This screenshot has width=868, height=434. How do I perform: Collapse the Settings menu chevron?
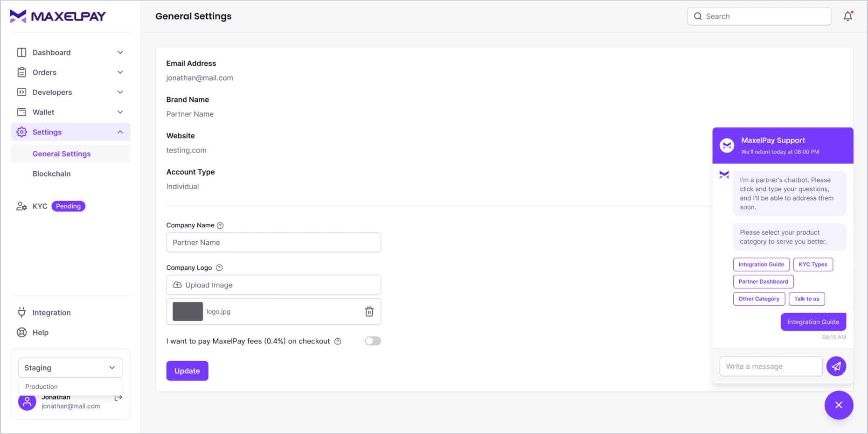120,132
